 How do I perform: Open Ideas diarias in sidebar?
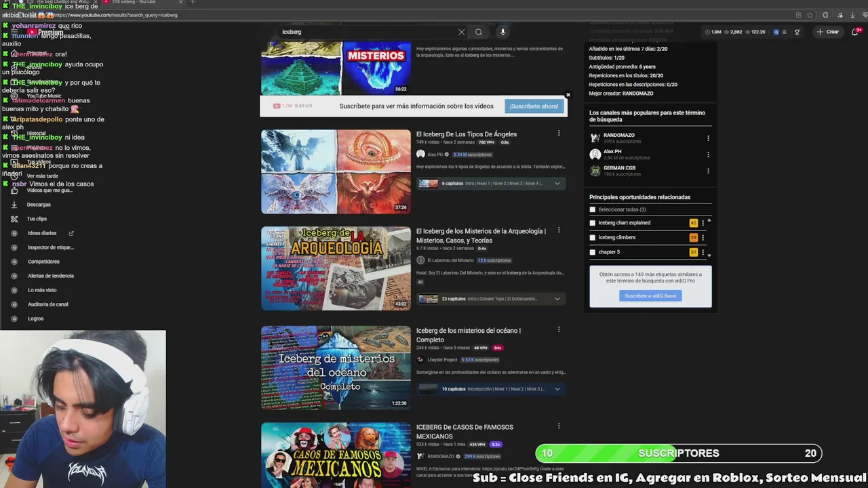click(42, 233)
